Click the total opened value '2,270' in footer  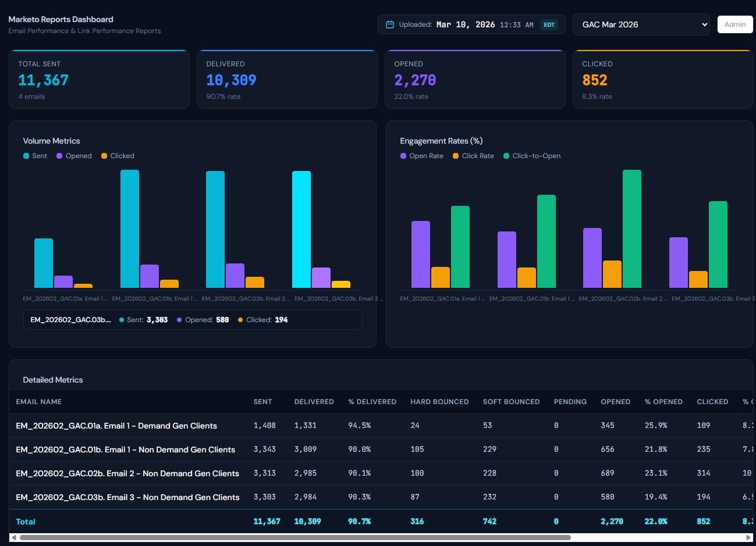pos(612,522)
